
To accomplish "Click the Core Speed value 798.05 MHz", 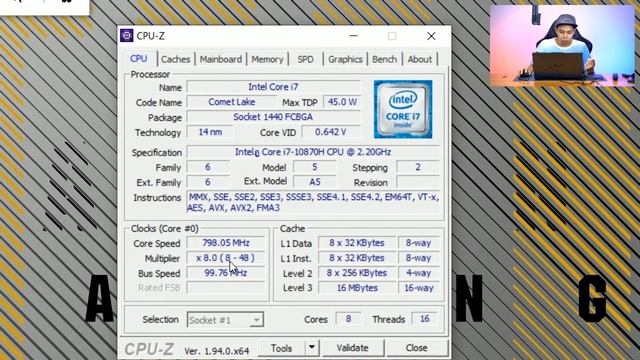I will pyautogui.click(x=226, y=243).
